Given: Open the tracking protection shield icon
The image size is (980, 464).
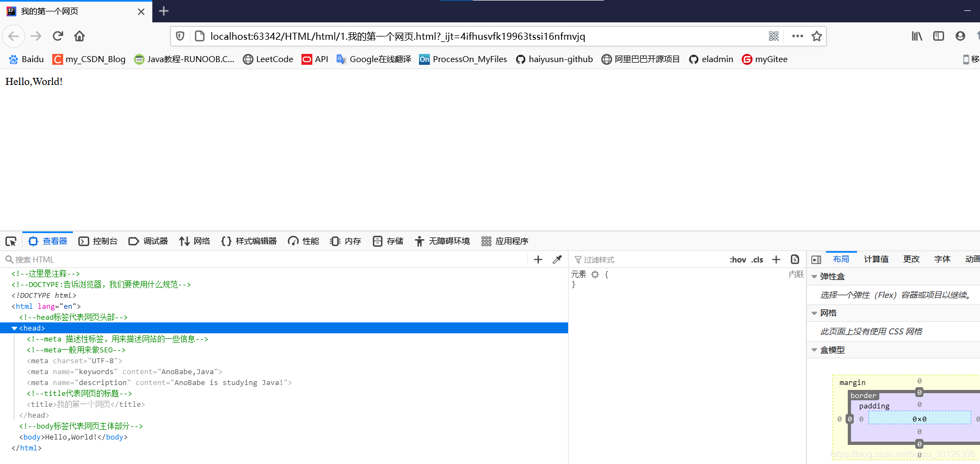Looking at the screenshot, I should [180, 36].
